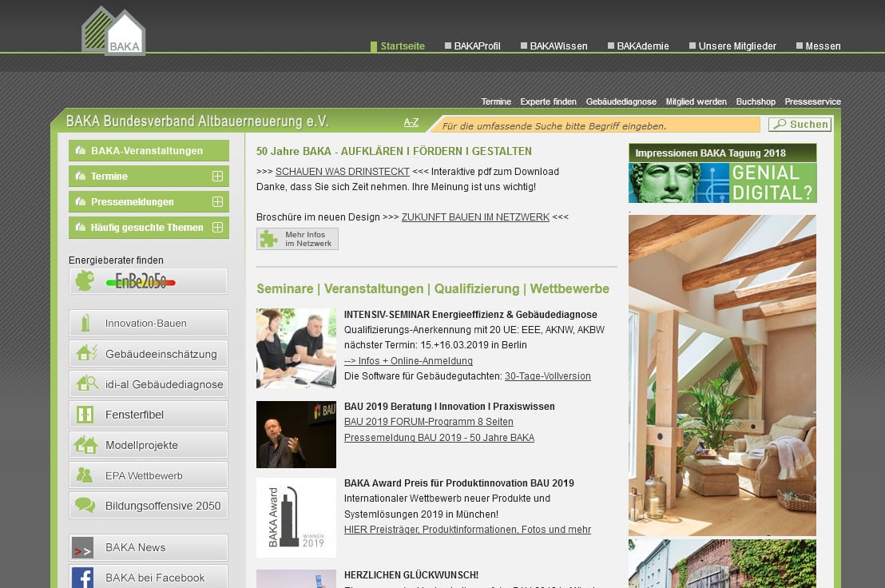
Task: Expand Häufig gesuchte Themen plus icon
Action: tap(217, 227)
